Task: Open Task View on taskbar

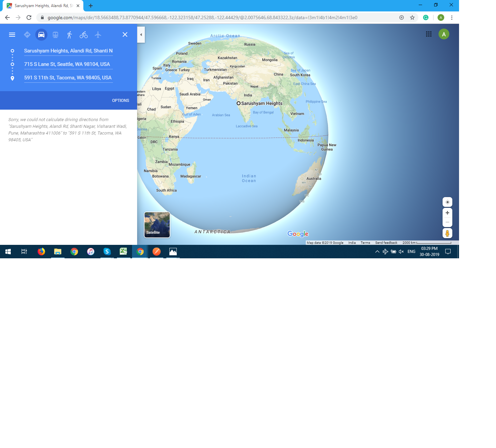Action: point(24,252)
